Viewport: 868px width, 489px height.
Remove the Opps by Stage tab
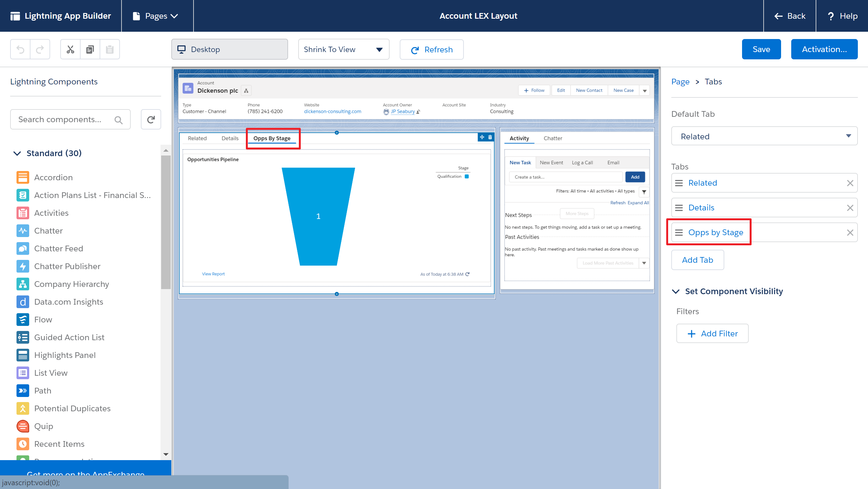point(850,233)
